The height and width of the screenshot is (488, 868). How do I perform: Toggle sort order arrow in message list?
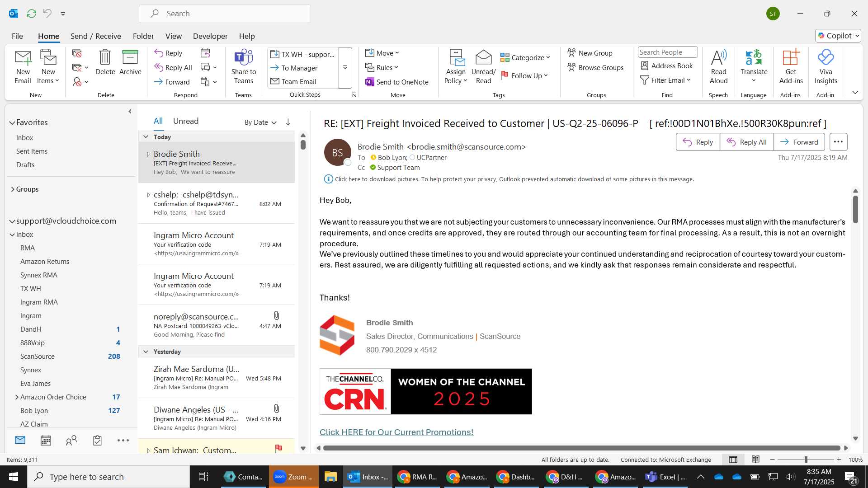(x=288, y=122)
